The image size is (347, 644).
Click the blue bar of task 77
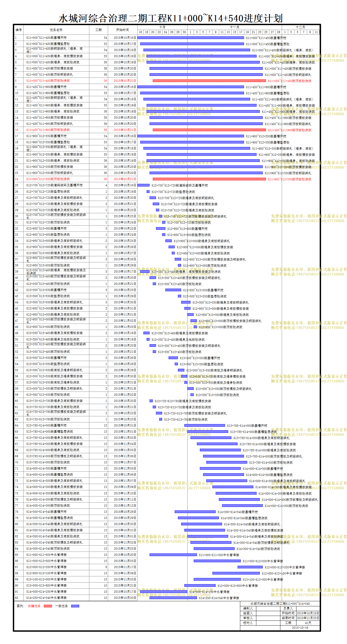click(242, 506)
